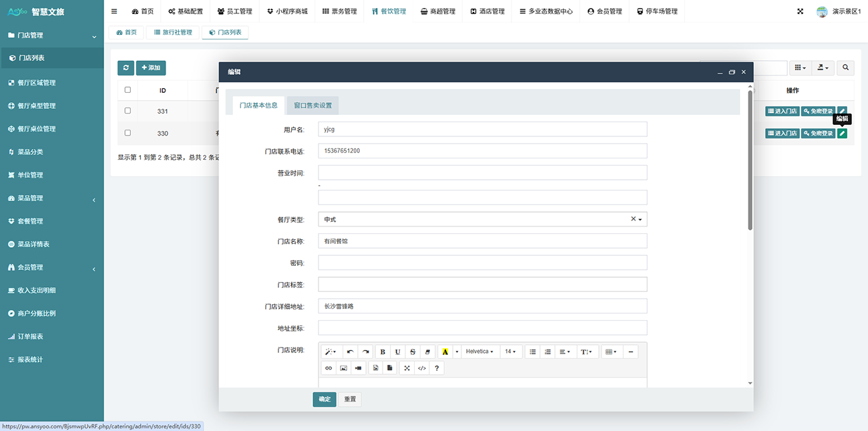Toggle strikethrough formatting in editor

[x=412, y=351]
